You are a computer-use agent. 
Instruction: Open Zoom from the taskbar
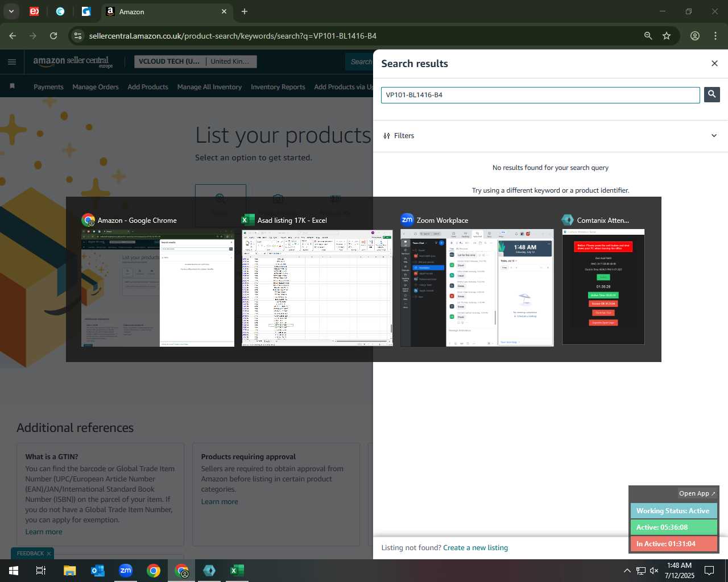coord(126,571)
